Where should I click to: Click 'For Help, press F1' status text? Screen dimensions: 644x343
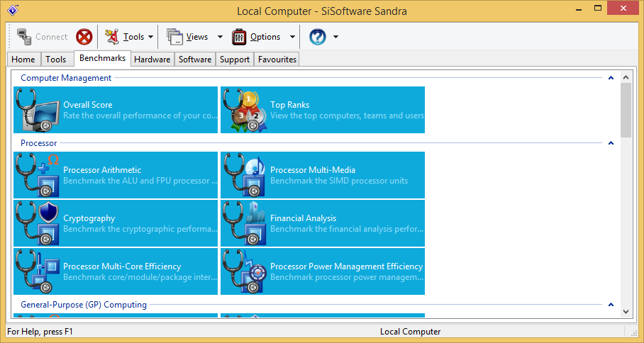[x=40, y=332]
